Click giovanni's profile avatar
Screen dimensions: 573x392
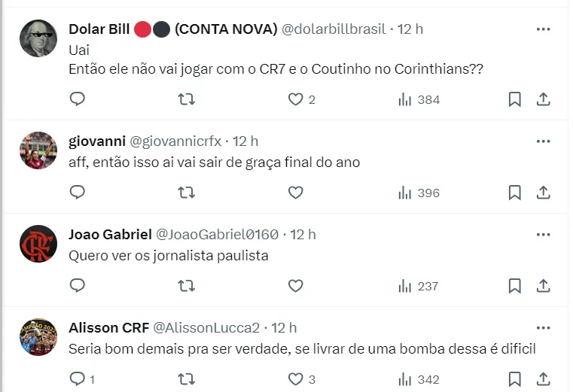click(x=38, y=150)
